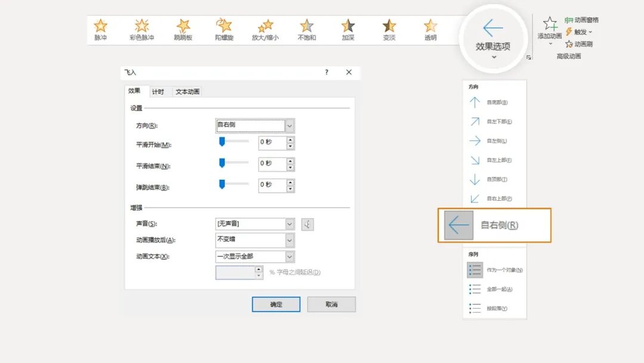Click the sound volume speaker button

tap(307, 224)
